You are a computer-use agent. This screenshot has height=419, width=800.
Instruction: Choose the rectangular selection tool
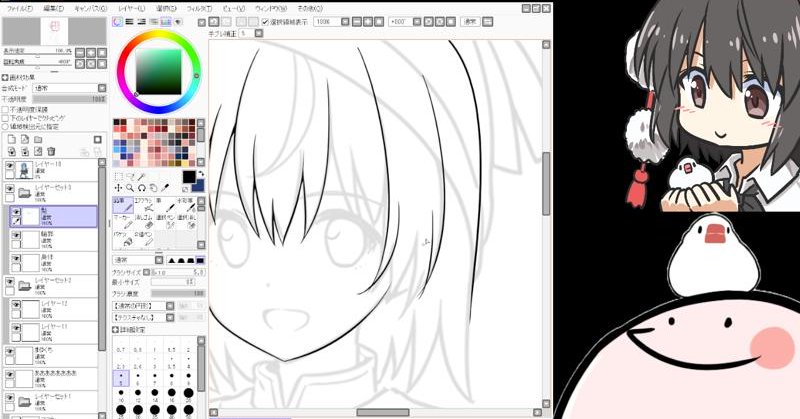(118, 176)
